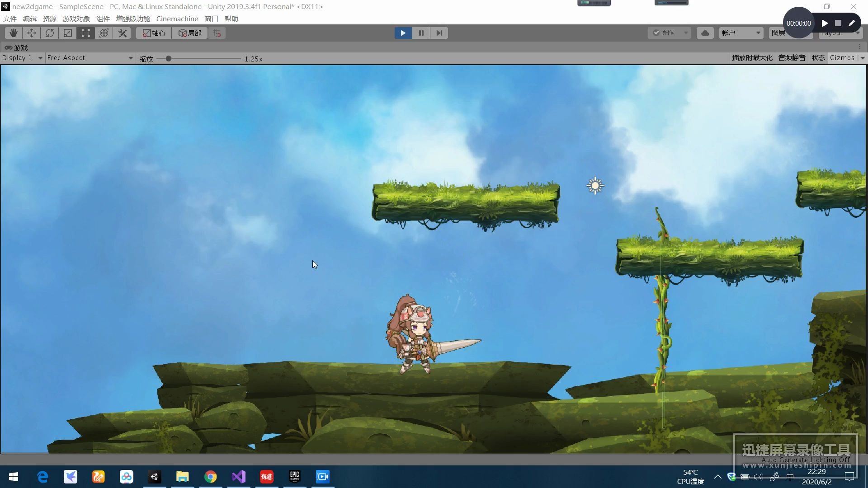Select the Rect transform tool

pos(86,33)
